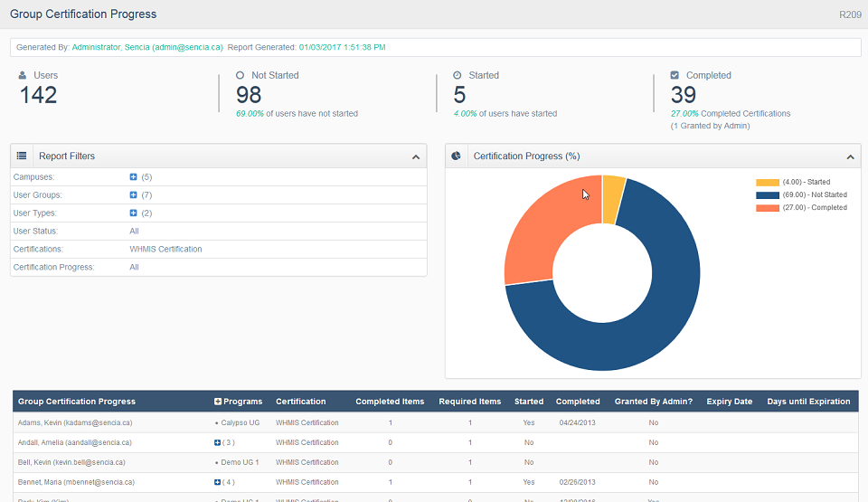The image size is (868, 502).
Task: Click the Certification Progress pie chart icon
Action: [456, 156]
